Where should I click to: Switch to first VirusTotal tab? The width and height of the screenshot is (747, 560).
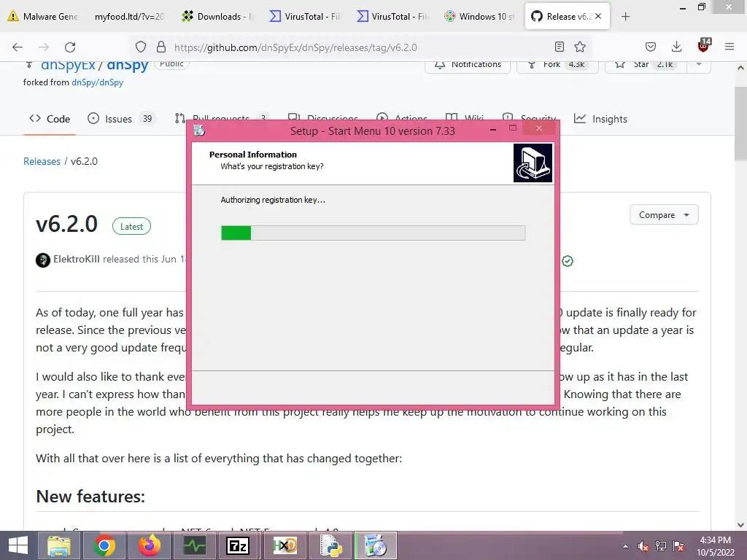coord(305,17)
